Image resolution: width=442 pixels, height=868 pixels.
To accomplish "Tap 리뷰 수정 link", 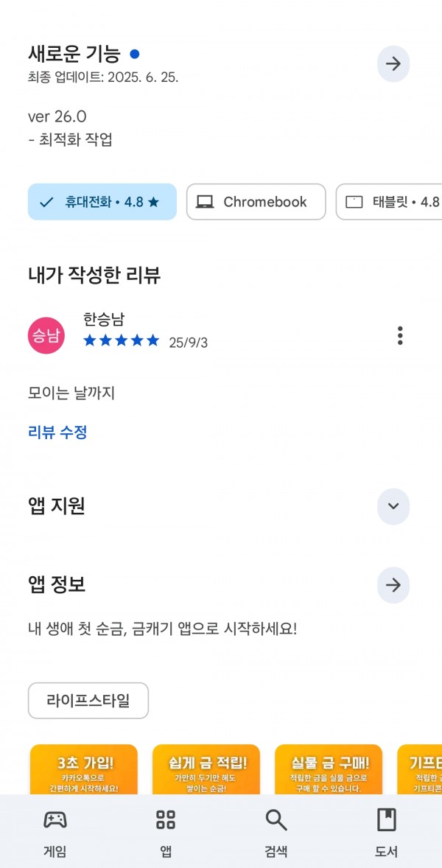I will pyautogui.click(x=57, y=432).
